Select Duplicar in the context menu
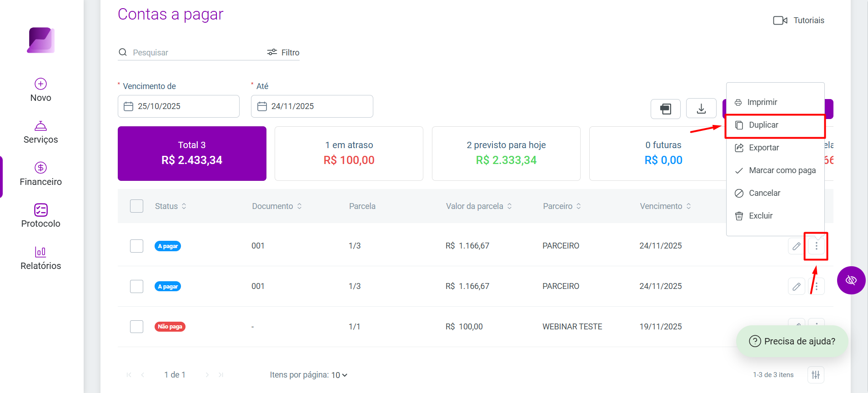 click(x=775, y=125)
